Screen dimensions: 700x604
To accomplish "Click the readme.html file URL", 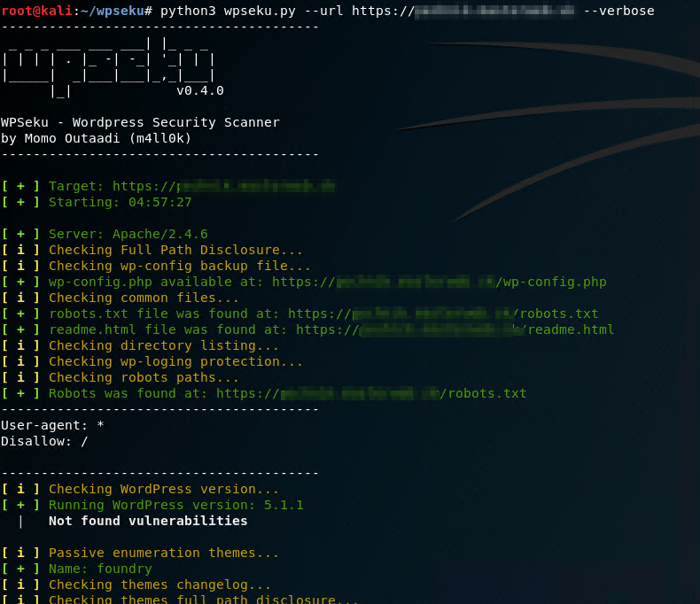I will [x=455, y=329].
